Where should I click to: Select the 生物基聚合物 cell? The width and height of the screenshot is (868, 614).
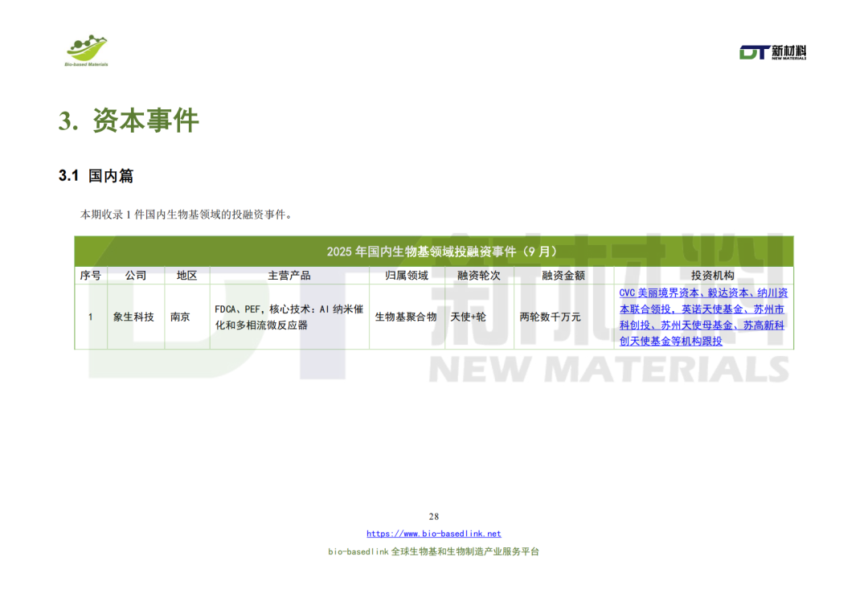tap(407, 317)
